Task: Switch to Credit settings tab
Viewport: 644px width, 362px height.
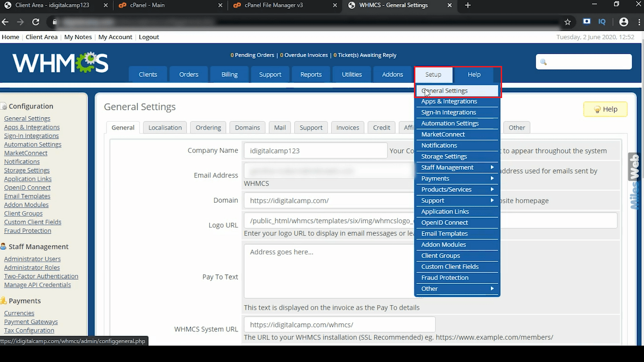Action: click(x=381, y=127)
